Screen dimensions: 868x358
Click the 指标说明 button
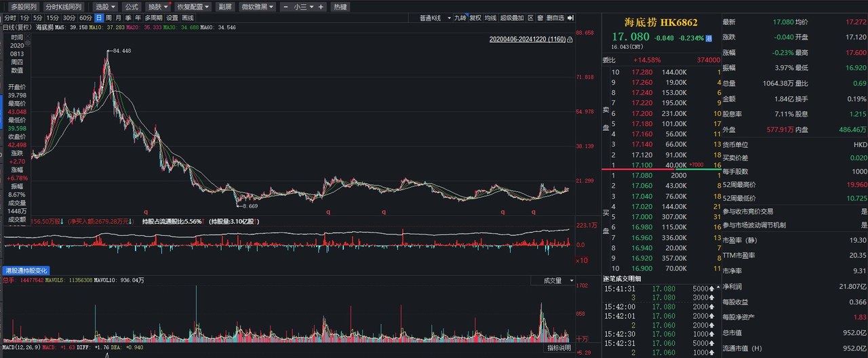coord(560,348)
